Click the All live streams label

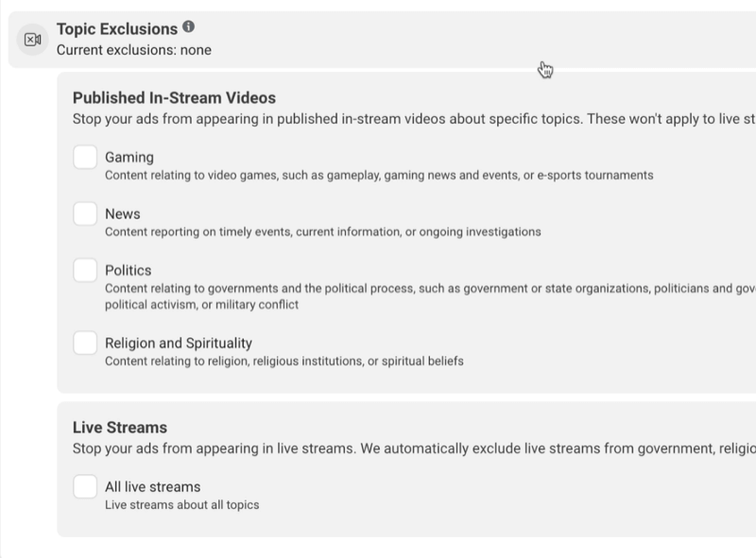click(153, 486)
